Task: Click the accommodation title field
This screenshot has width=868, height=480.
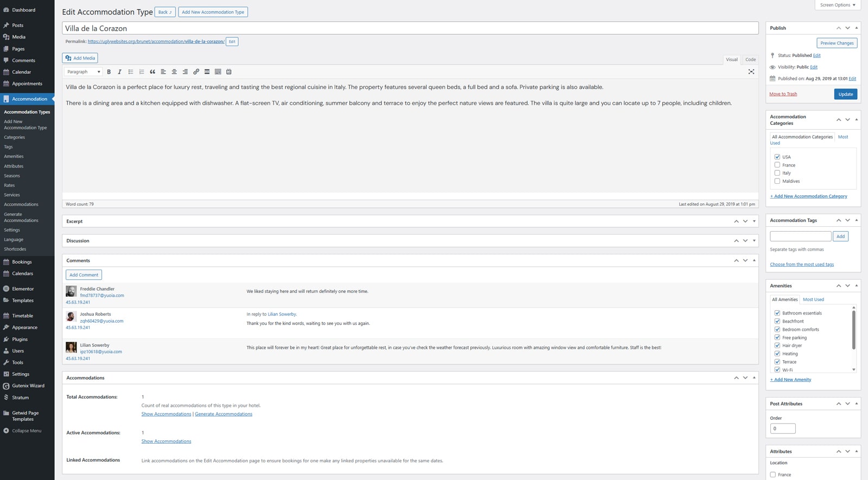Action: pyautogui.click(x=410, y=28)
